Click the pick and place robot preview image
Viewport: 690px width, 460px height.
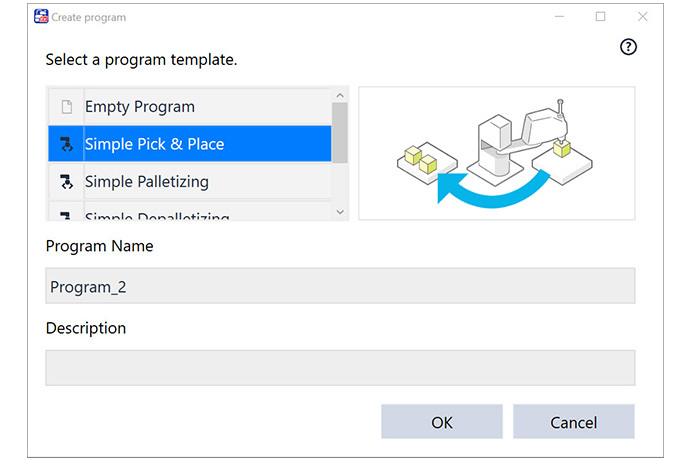coord(496,153)
